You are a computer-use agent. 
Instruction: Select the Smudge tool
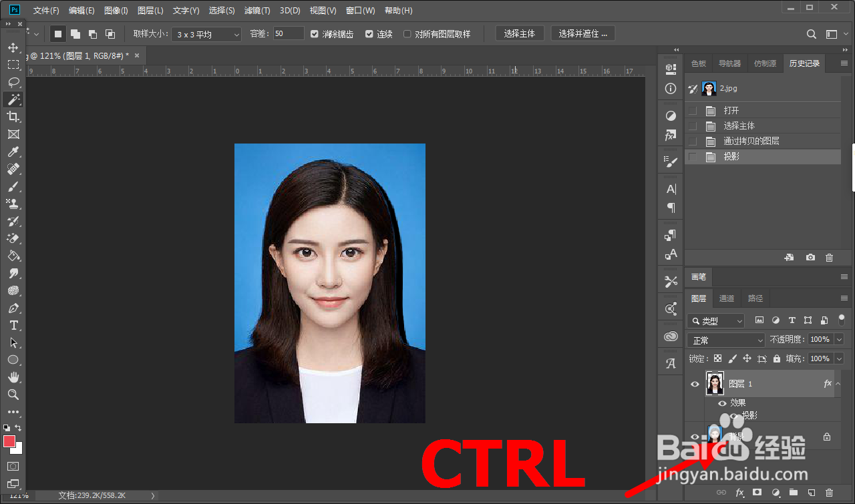tap(13, 273)
